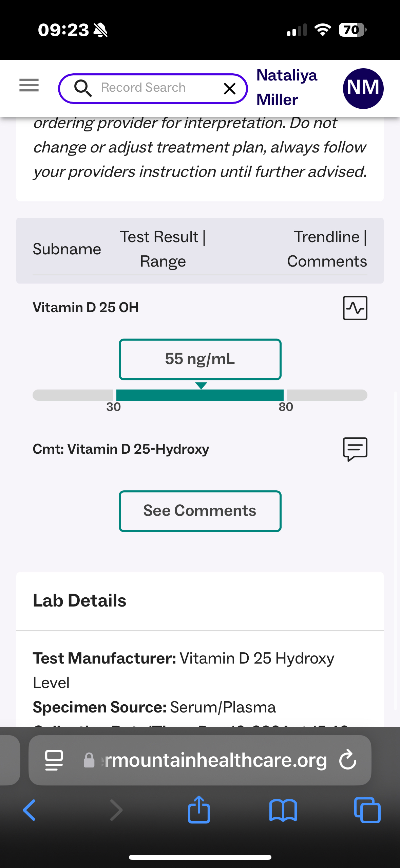
Task: Tap the magnifying glass search icon
Action: 83,88
